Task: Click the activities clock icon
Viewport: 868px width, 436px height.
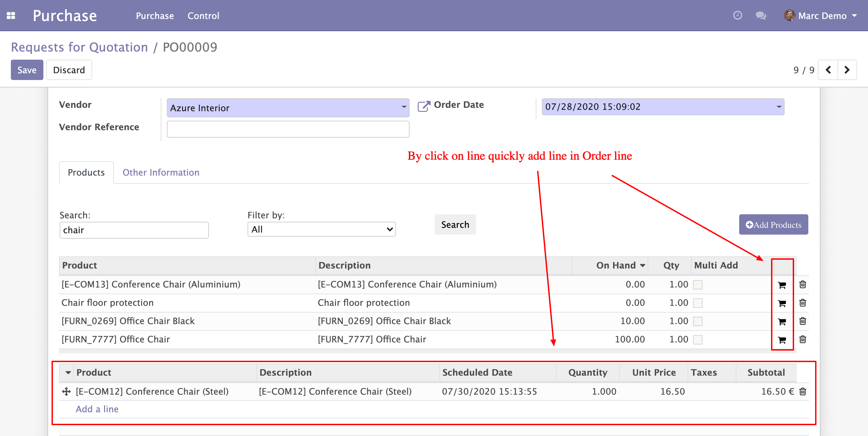Action: (737, 16)
